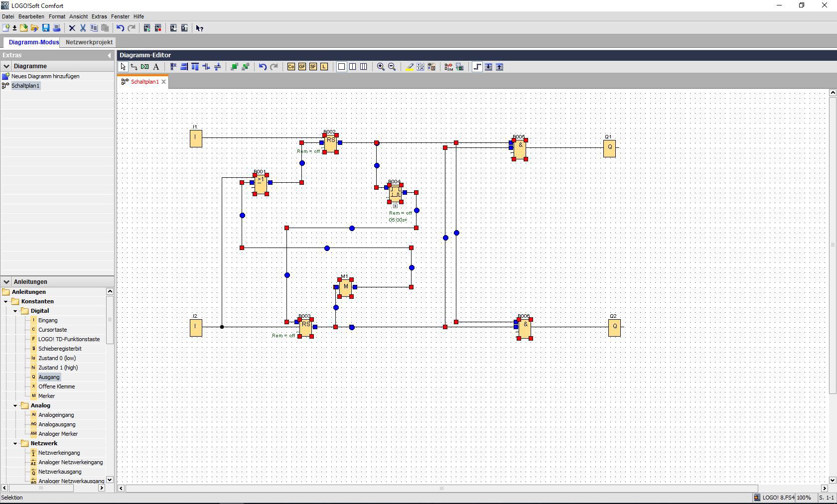837x504 pixels.
Task: Collapse the Konstanten folder
Action: click(x=6, y=301)
